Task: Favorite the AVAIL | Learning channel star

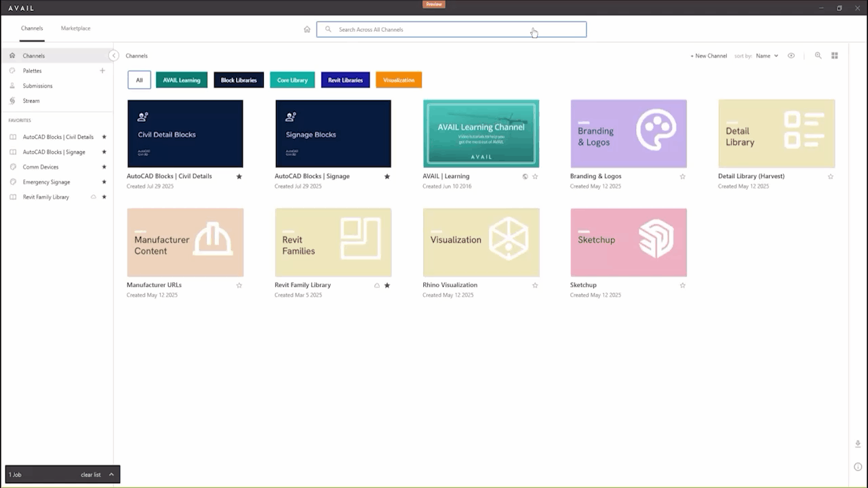Action: click(535, 176)
